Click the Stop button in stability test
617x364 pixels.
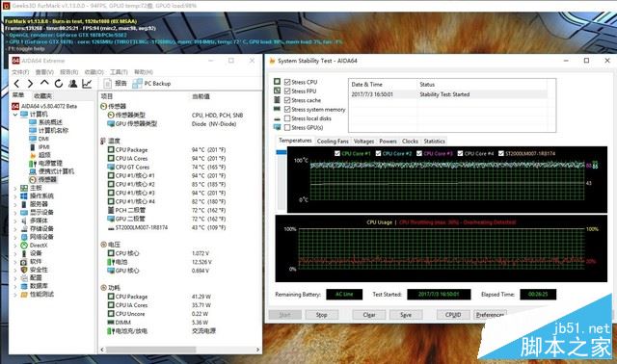pyautogui.click(x=321, y=315)
